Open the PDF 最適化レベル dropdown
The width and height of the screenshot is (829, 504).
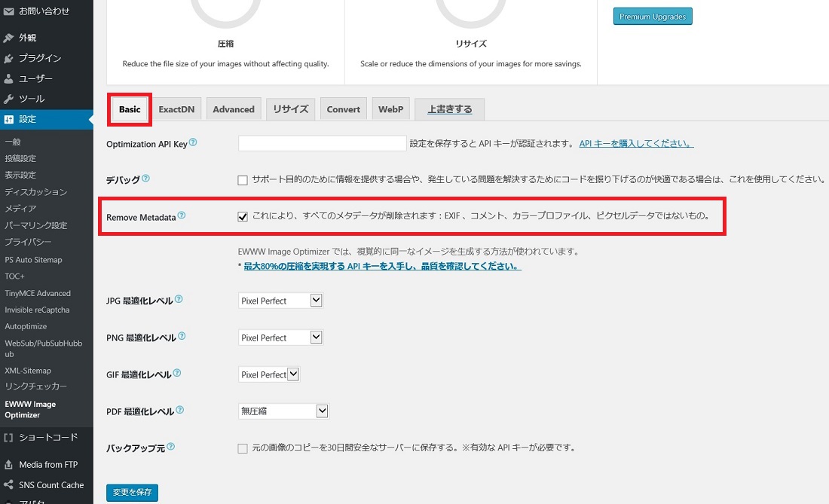283,411
